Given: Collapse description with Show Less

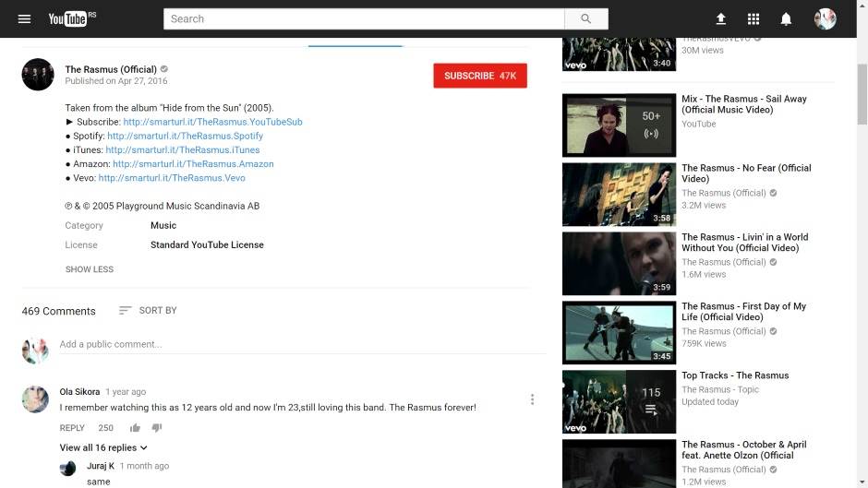Looking at the screenshot, I should pos(90,269).
